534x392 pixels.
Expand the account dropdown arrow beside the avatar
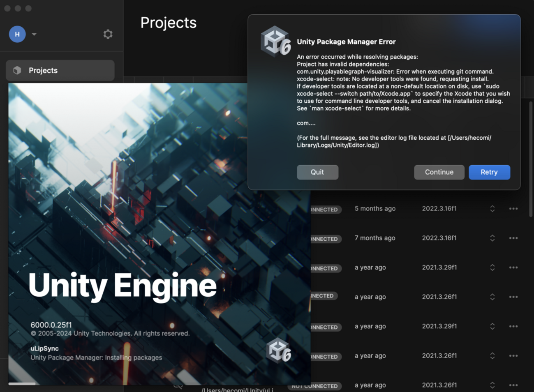(x=34, y=35)
